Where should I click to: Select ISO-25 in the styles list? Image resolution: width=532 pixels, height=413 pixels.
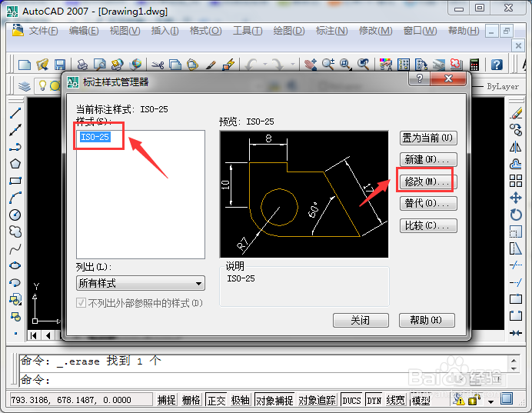pos(95,137)
